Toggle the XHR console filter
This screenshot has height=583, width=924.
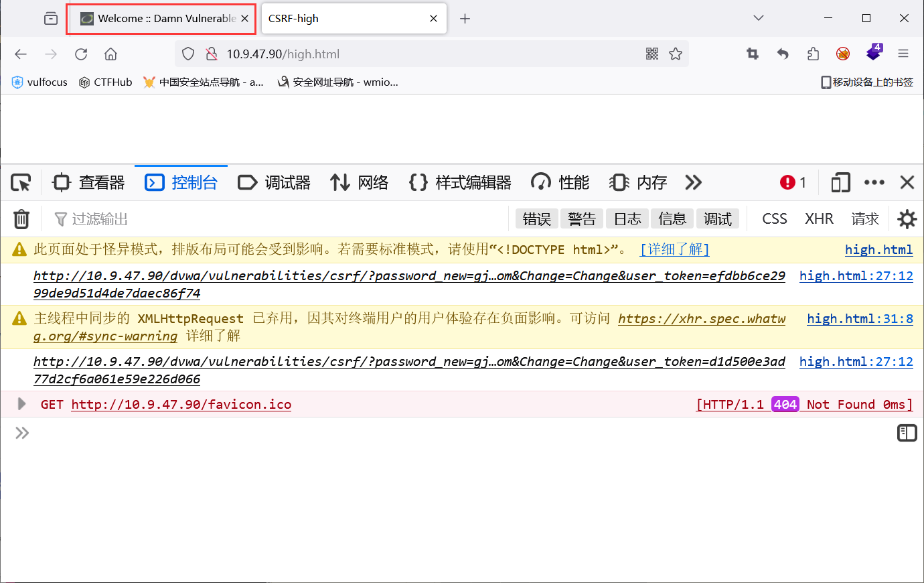819,218
